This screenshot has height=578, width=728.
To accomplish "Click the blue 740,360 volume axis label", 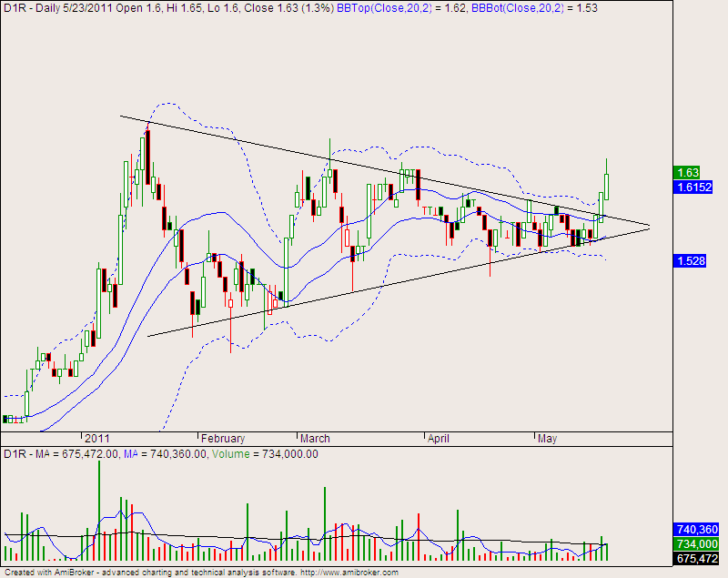I will click(x=696, y=529).
